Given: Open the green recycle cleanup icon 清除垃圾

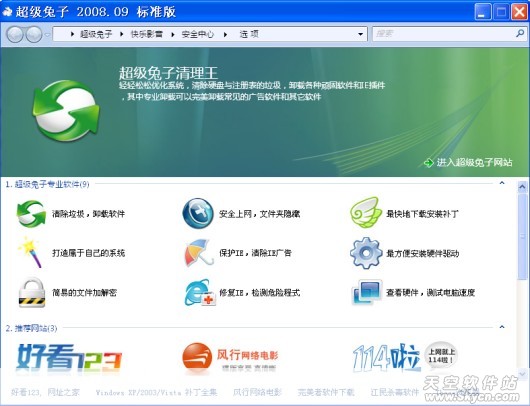Looking at the screenshot, I should [x=31, y=214].
